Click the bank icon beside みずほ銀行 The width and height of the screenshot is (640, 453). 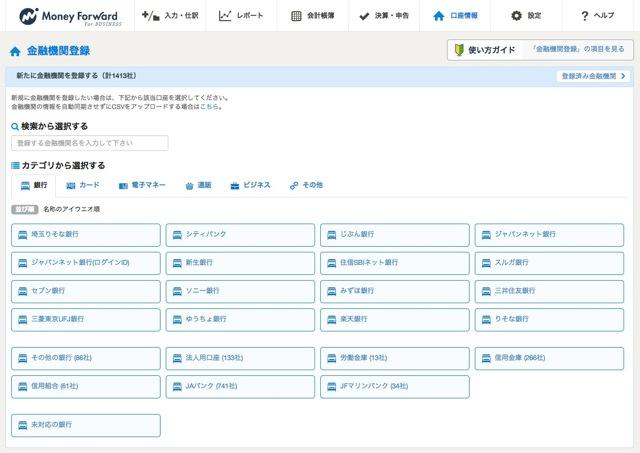click(332, 291)
